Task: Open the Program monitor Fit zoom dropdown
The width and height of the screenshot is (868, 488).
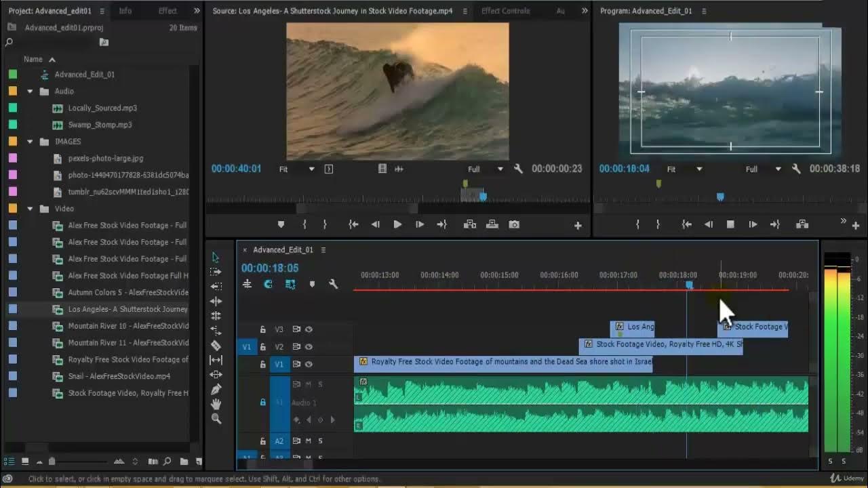Action: (684, 169)
